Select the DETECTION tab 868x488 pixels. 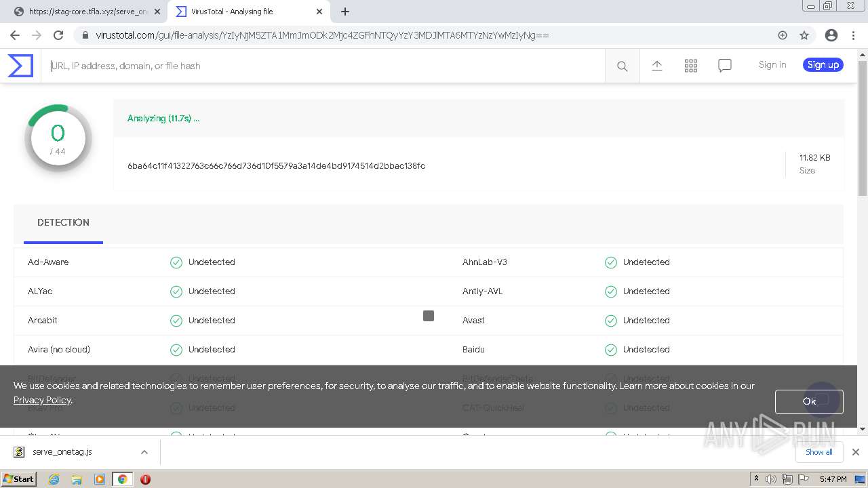tap(63, 223)
